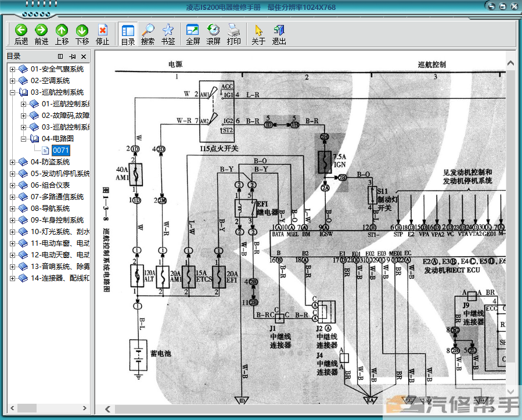The image size is (522, 420).
Task: Close the 目录 side panel
Action: [x=84, y=56]
